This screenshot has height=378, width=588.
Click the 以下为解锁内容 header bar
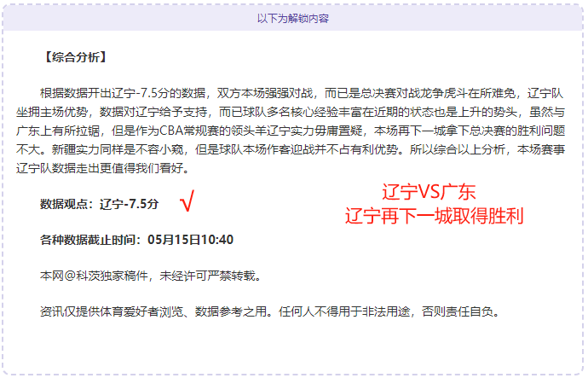click(293, 18)
